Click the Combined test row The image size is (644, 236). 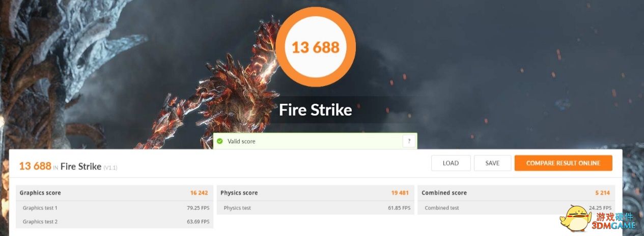516,208
